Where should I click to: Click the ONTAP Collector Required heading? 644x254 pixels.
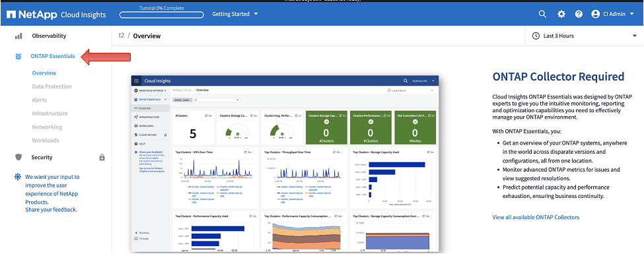pyautogui.click(x=558, y=77)
